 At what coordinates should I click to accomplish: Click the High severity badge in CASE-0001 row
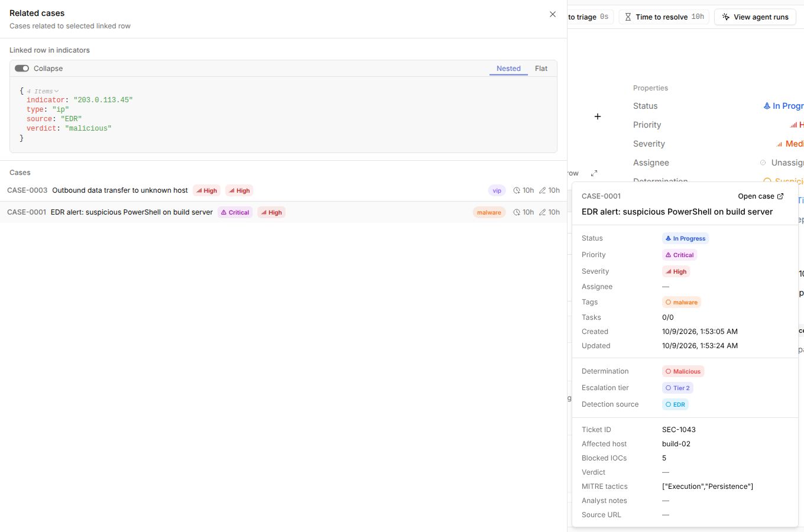(271, 212)
